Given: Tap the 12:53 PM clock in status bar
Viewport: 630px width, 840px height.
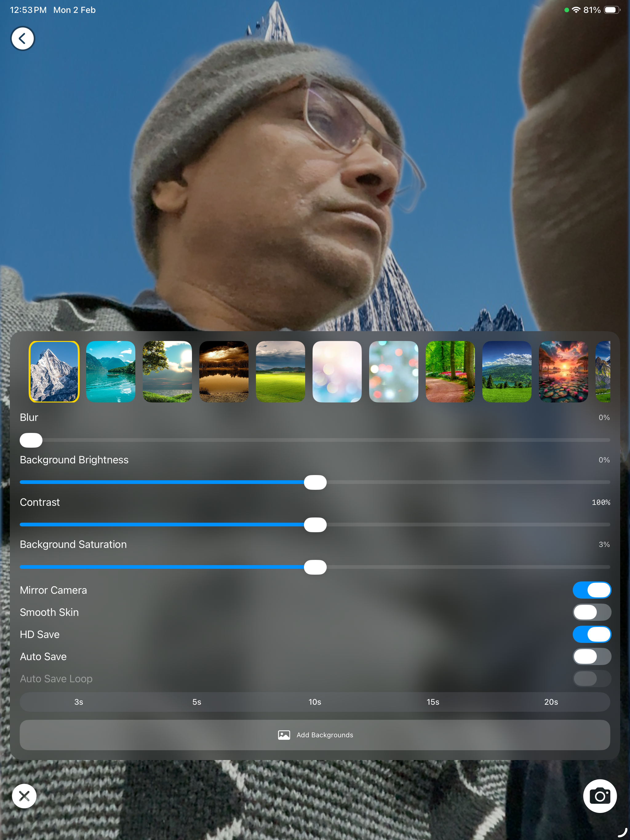Looking at the screenshot, I should click(x=28, y=10).
